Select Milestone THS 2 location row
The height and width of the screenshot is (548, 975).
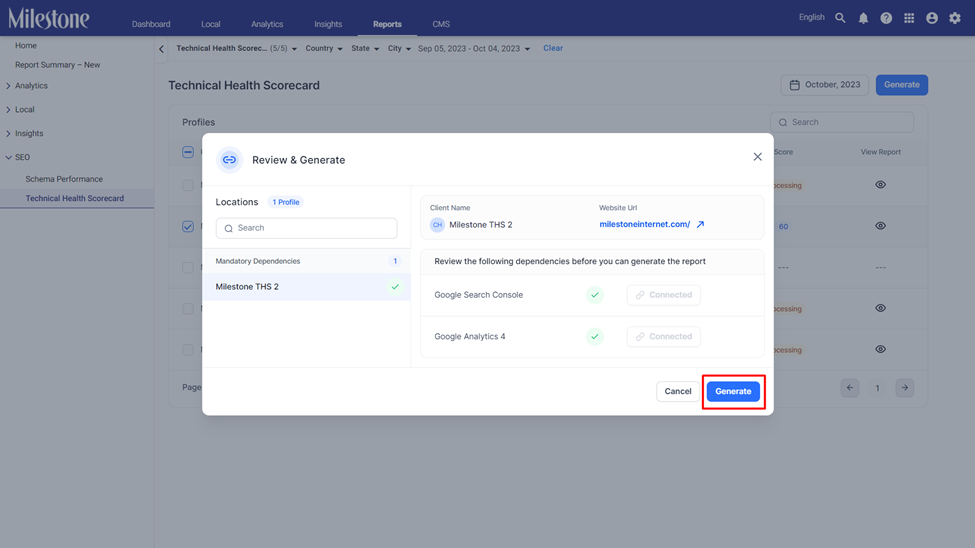point(307,287)
